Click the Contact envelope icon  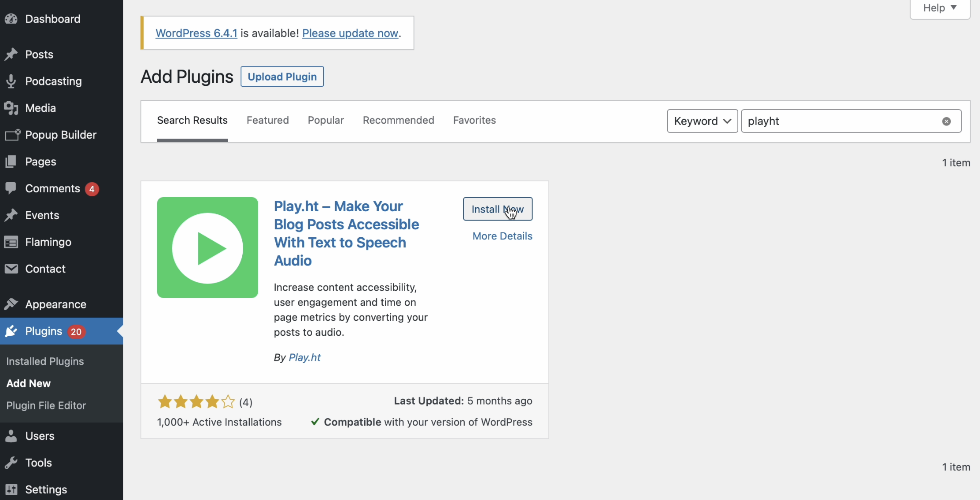pos(11,268)
